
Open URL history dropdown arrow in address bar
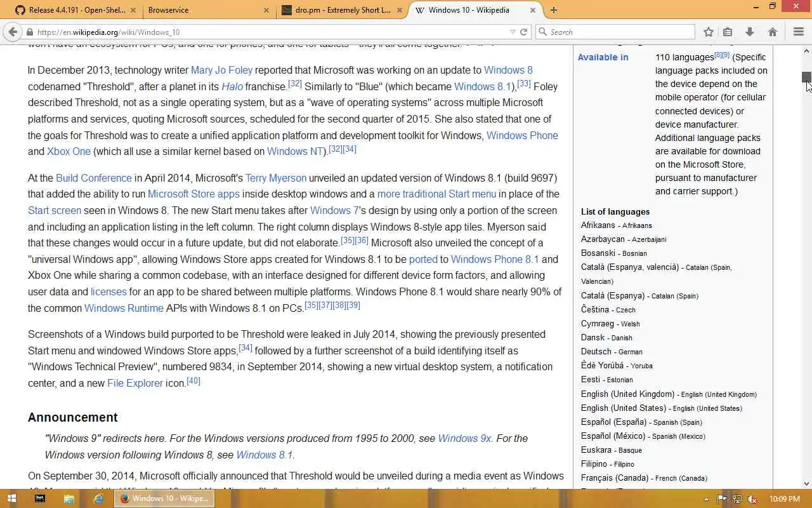tap(513, 32)
